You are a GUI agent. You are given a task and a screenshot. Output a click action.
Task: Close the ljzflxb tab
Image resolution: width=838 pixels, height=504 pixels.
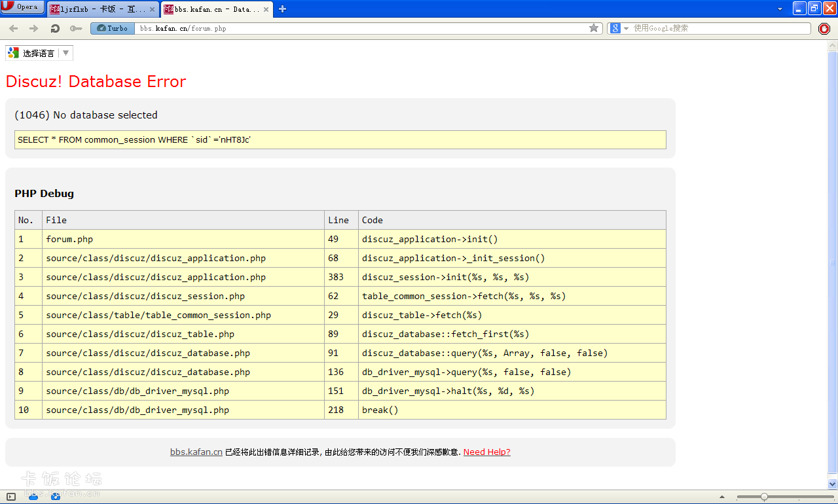[153, 10]
